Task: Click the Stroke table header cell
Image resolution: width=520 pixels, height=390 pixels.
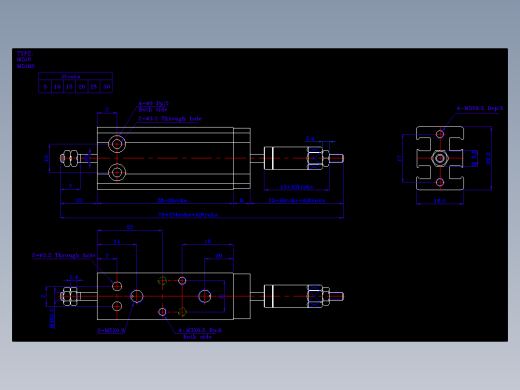Action: pyautogui.click(x=75, y=76)
